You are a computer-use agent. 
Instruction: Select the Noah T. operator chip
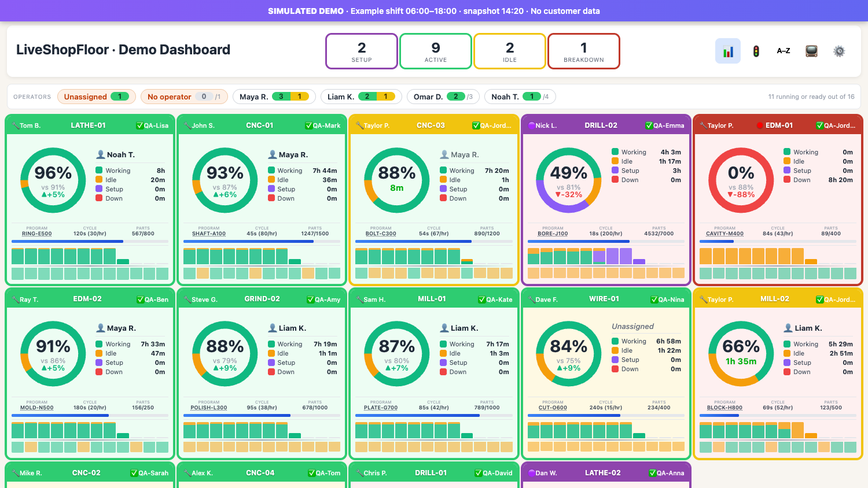click(520, 97)
